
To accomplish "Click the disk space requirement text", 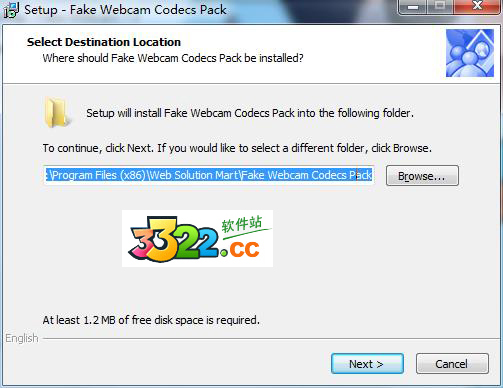I will pos(151,320).
